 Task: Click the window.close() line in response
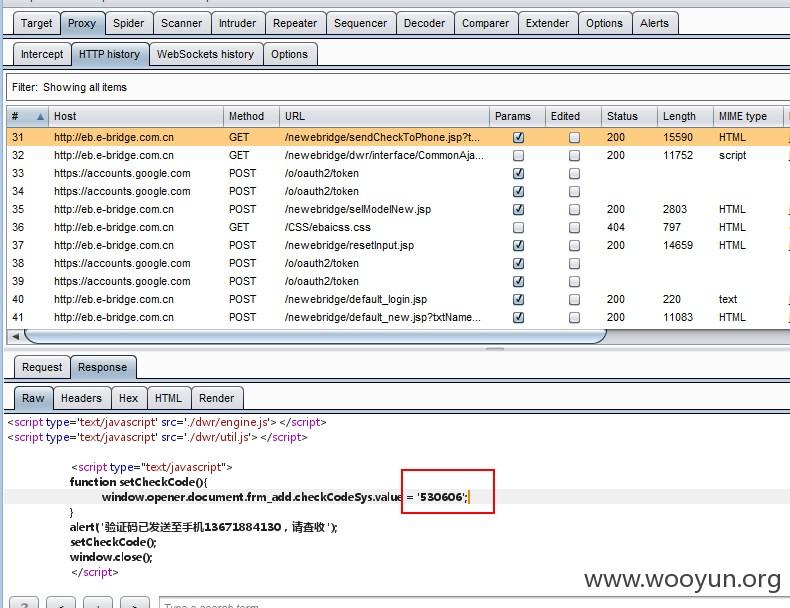click(111, 557)
